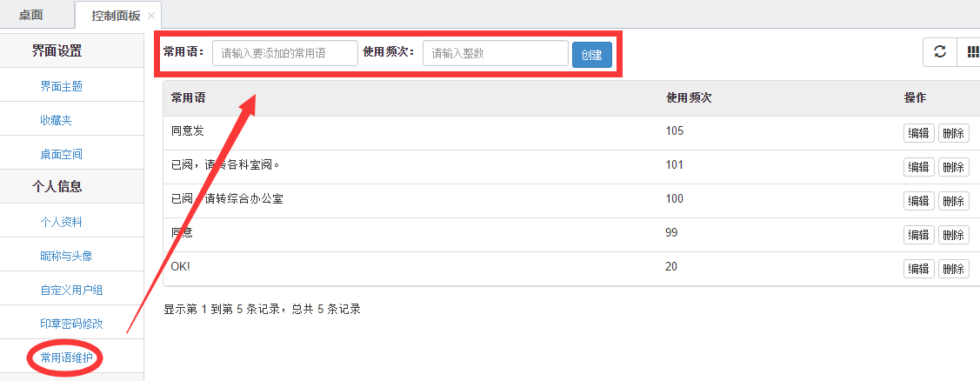Collapse the 界面设置 section header

pyautogui.click(x=57, y=50)
